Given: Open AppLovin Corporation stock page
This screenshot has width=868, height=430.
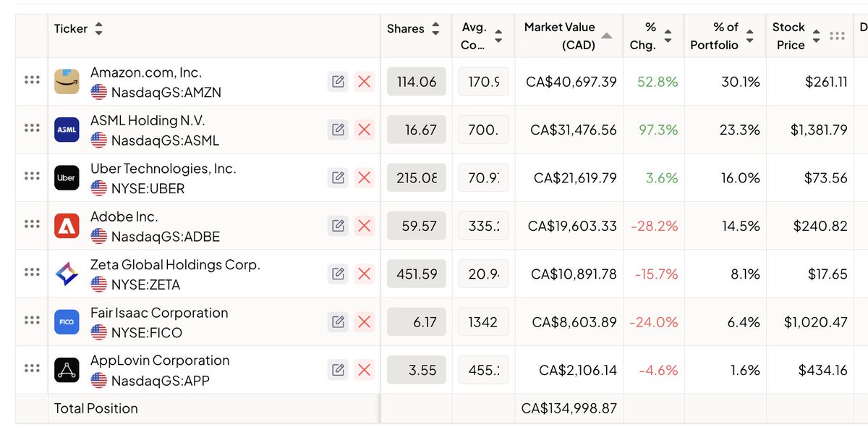Looking at the screenshot, I should click(160, 361).
